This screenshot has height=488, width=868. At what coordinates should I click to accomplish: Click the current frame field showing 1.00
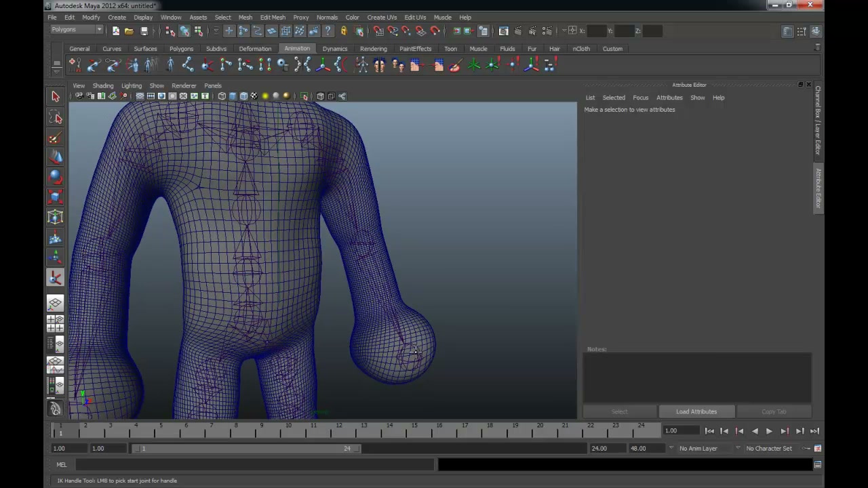coord(681,431)
